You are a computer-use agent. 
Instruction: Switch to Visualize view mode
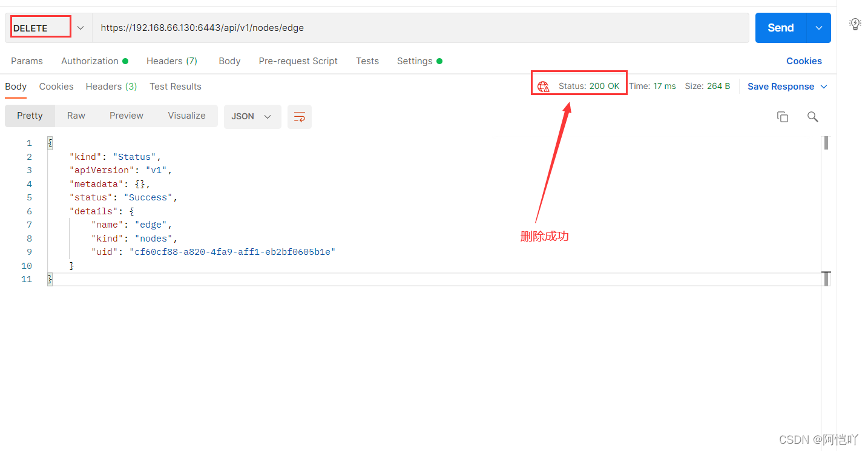point(186,116)
